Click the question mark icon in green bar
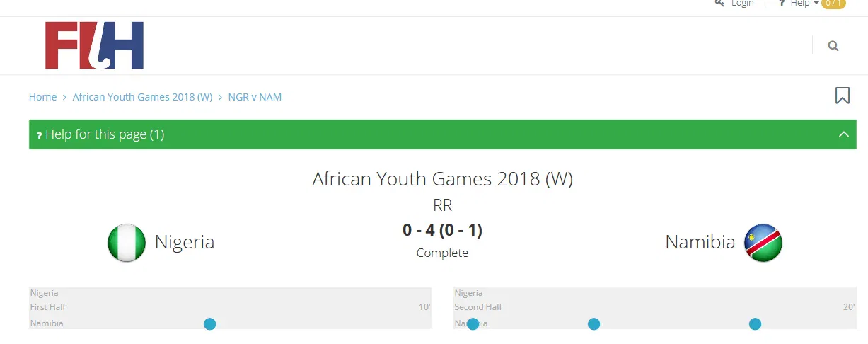This screenshot has width=868, height=344. tap(39, 135)
